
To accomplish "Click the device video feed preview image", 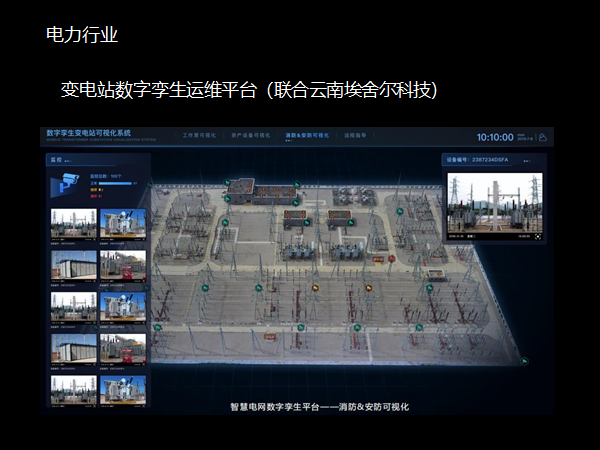I will [494, 203].
